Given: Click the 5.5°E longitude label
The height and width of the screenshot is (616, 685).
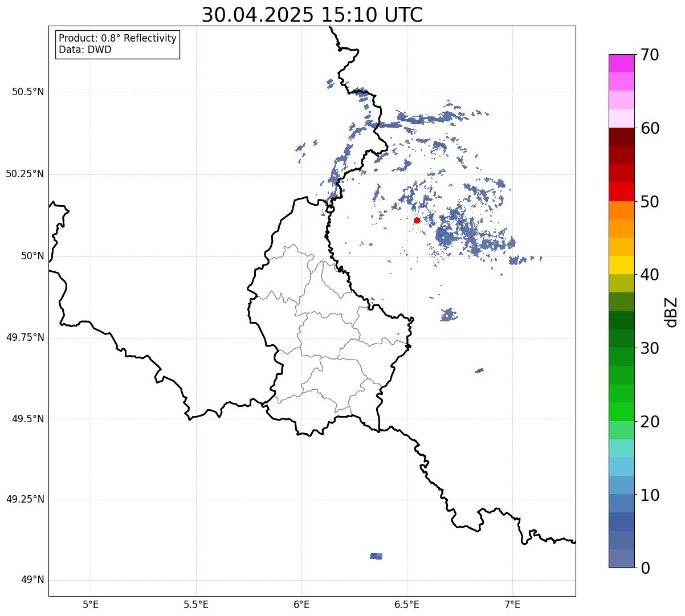Looking at the screenshot, I should (196, 604).
